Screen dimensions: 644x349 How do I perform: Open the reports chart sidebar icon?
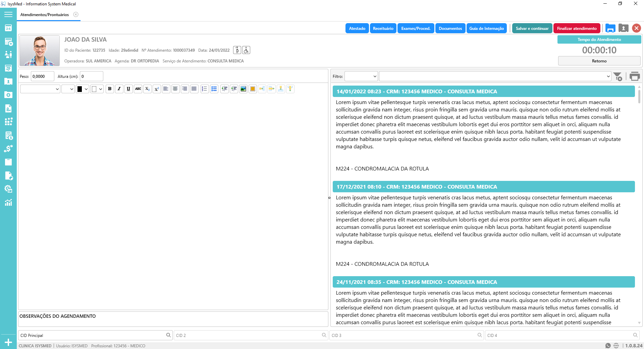(x=8, y=203)
